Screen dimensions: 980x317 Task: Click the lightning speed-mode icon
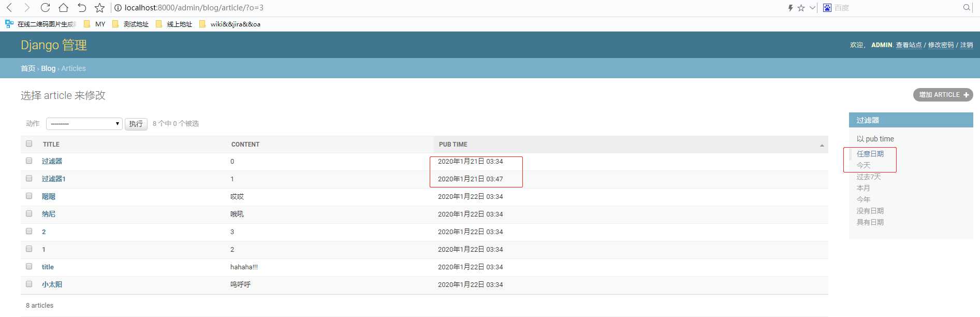(x=791, y=8)
